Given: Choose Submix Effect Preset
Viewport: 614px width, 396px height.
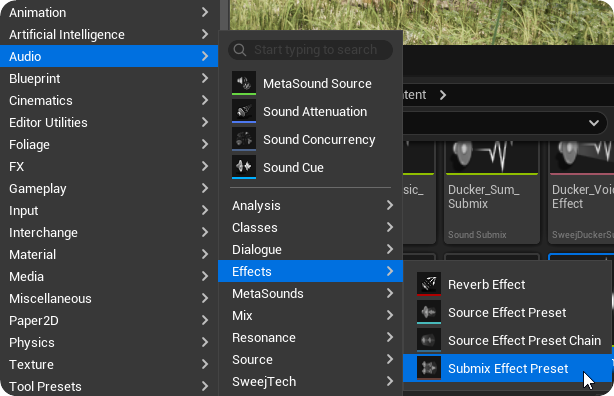Looking at the screenshot, I should 507,368.
